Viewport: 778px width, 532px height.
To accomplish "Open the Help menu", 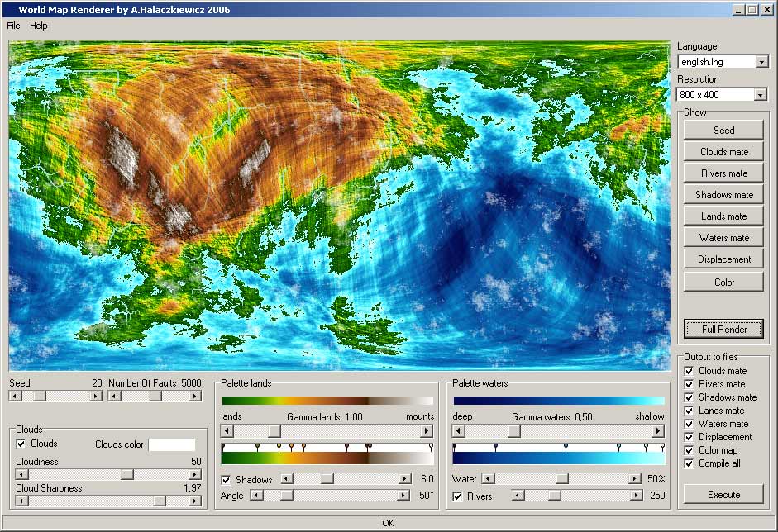I will pos(39,26).
